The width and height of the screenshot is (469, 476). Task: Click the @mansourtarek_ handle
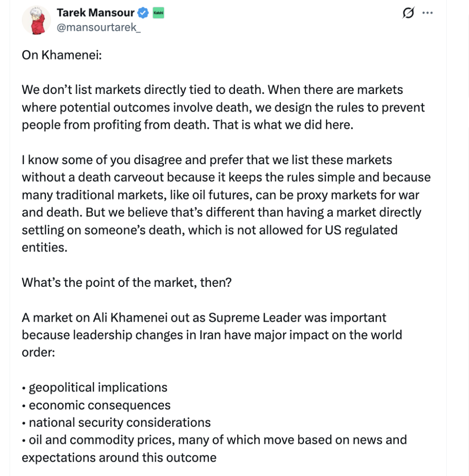click(x=98, y=27)
